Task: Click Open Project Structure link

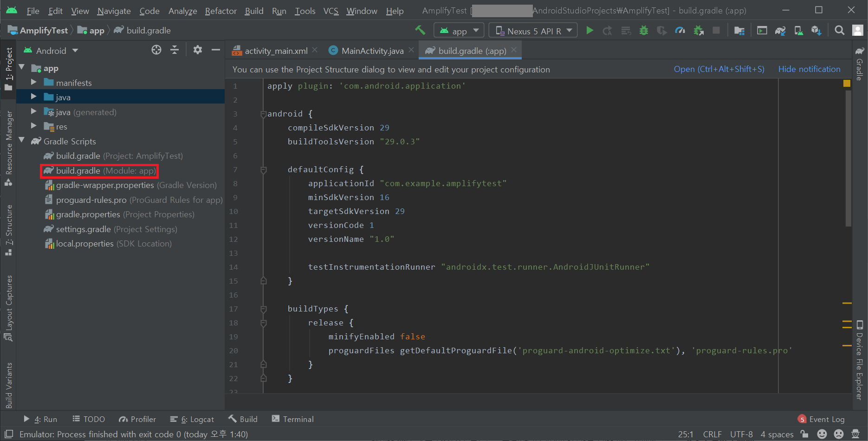Action: [719, 69]
